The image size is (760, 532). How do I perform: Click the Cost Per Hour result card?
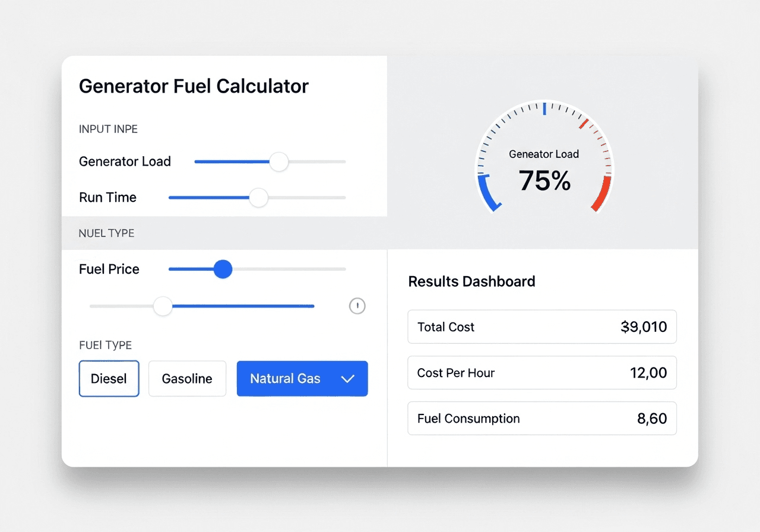tap(541, 373)
